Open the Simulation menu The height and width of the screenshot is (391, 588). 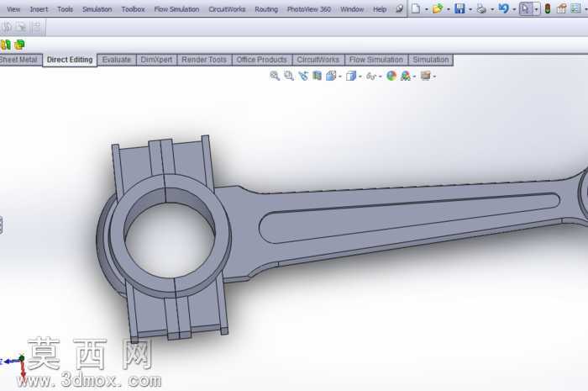point(97,9)
